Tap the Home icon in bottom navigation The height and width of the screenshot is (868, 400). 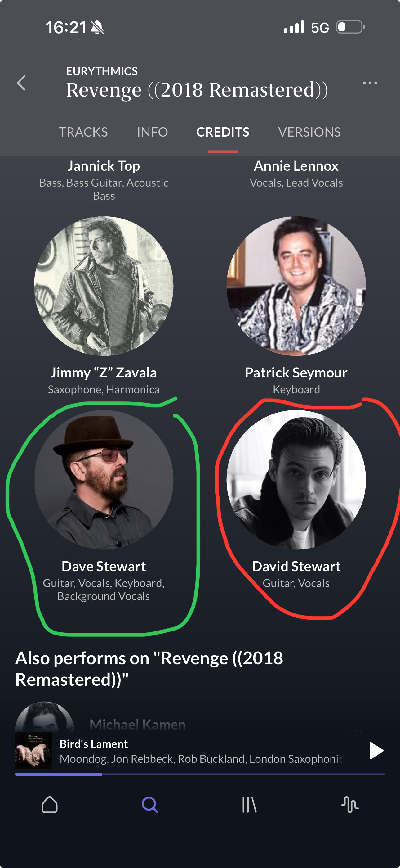pyautogui.click(x=50, y=805)
